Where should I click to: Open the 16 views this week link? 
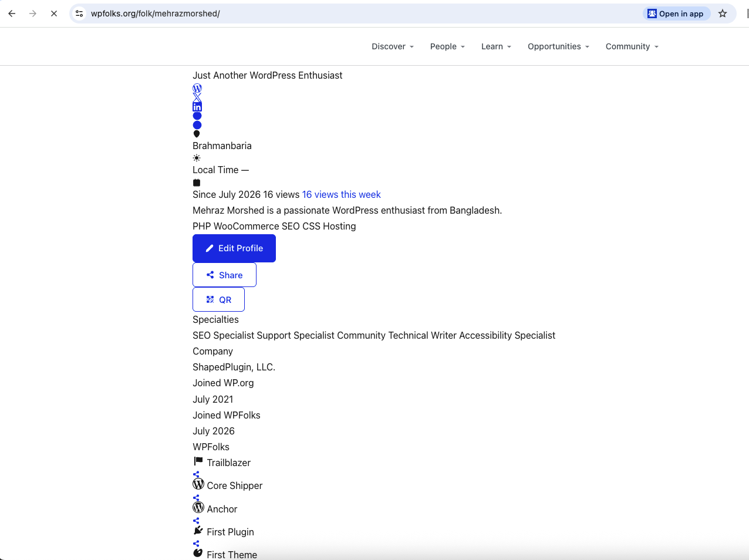[341, 194]
